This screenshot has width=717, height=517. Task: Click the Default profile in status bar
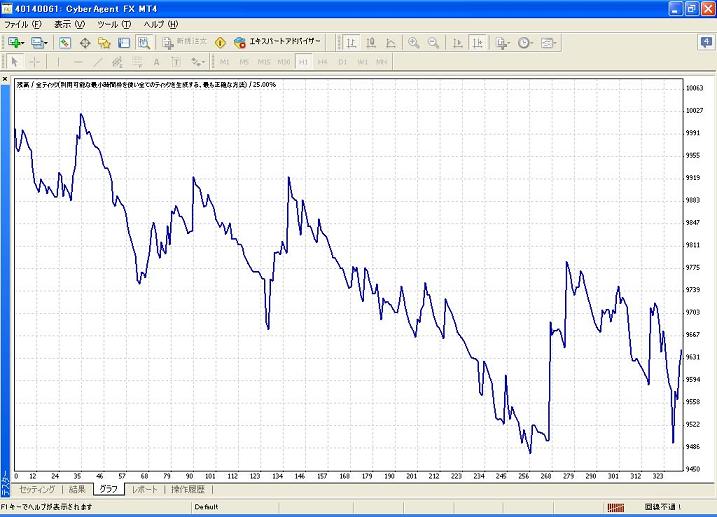pyautogui.click(x=206, y=506)
